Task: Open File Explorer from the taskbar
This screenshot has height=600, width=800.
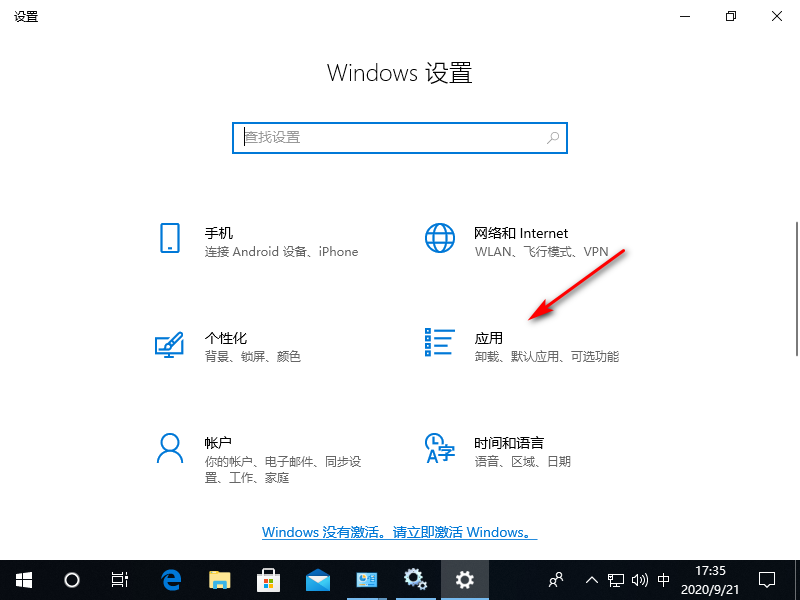Action: click(220, 580)
